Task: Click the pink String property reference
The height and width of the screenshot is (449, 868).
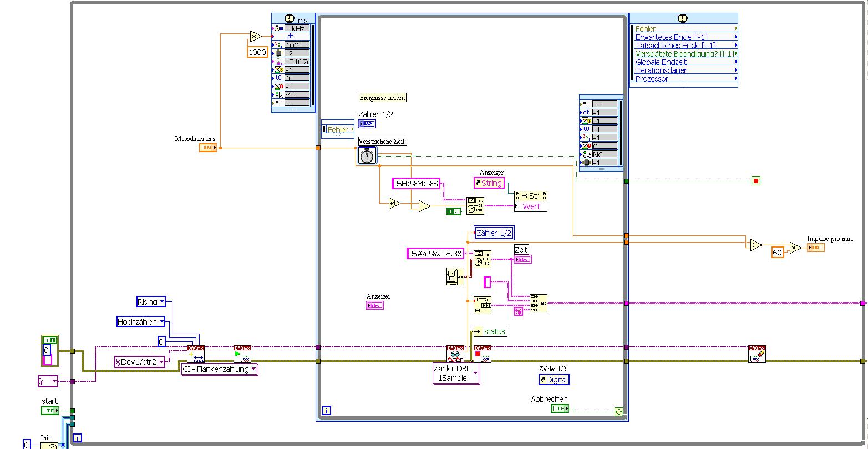Action: (489, 183)
